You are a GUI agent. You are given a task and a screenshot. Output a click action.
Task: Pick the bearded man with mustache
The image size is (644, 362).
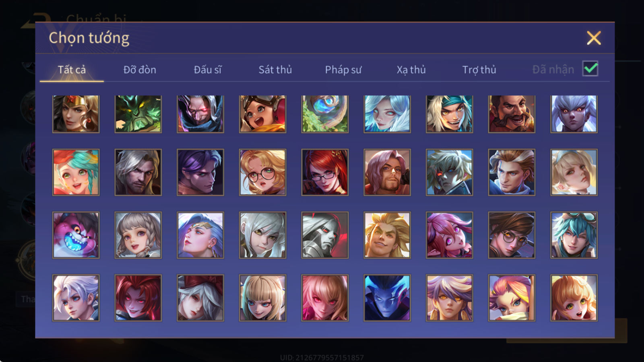[512, 114]
